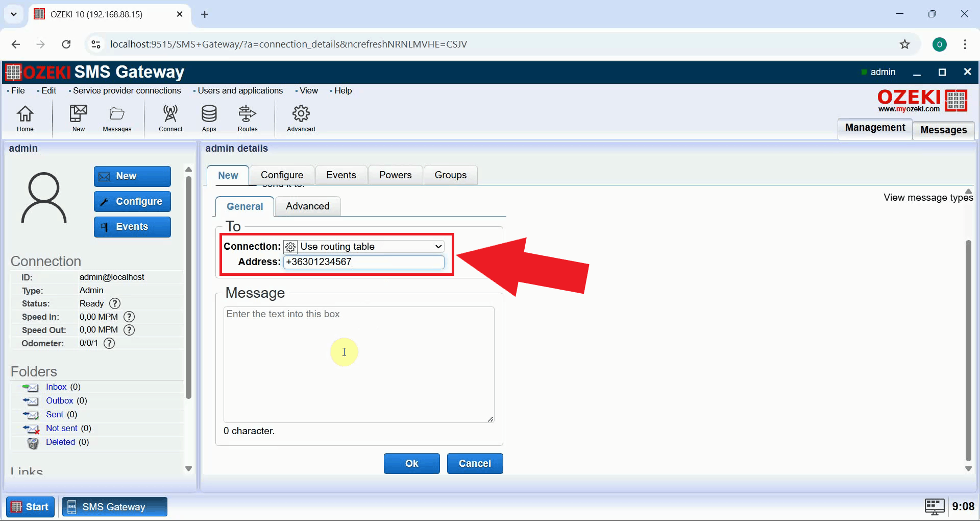This screenshot has width=980, height=521.
Task: Click the blue Configure button in sidebar
Action: [132, 202]
